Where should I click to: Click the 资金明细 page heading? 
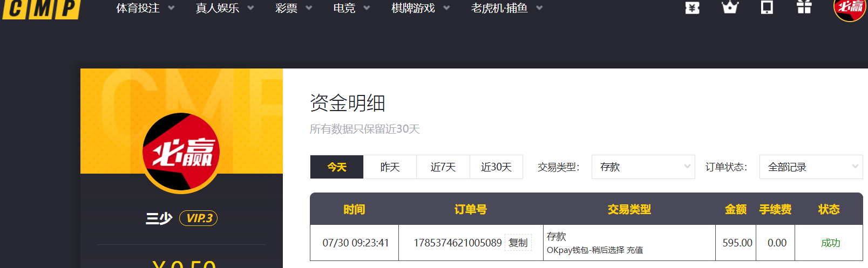(x=348, y=102)
